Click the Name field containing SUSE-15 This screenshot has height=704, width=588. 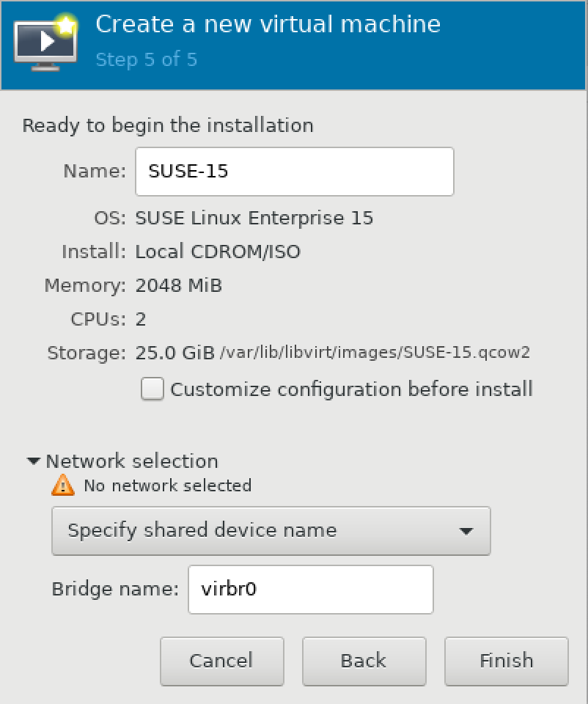293,171
